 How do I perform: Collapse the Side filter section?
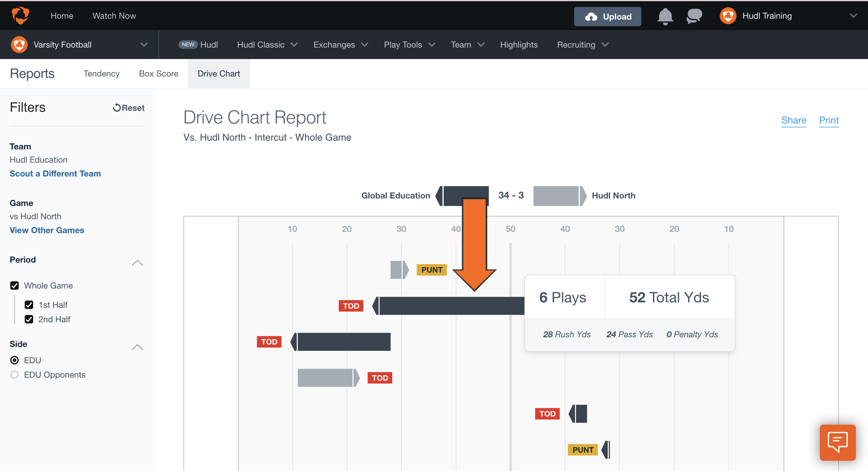(137, 347)
